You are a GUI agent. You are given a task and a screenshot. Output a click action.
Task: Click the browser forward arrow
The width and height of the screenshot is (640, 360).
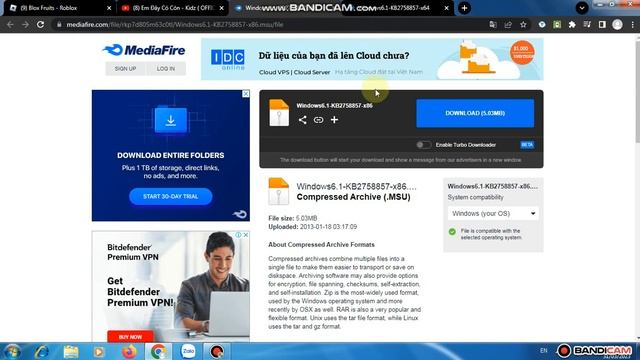tap(25, 24)
